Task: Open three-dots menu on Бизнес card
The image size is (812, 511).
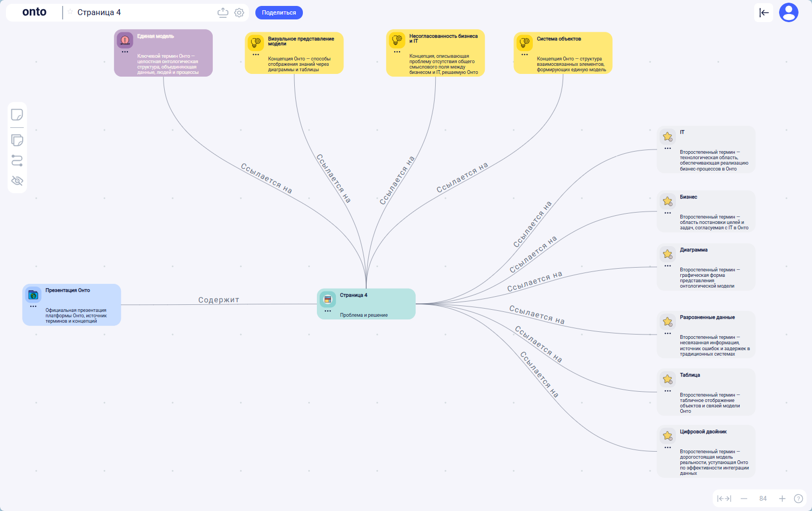Action: pyautogui.click(x=668, y=213)
